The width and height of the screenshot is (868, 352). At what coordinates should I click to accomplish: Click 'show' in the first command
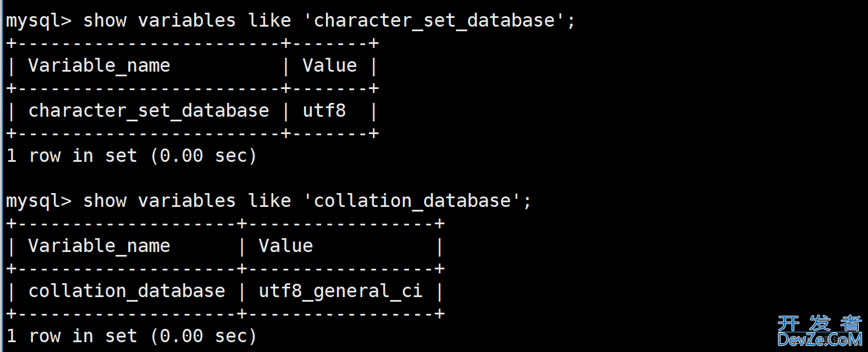point(105,21)
